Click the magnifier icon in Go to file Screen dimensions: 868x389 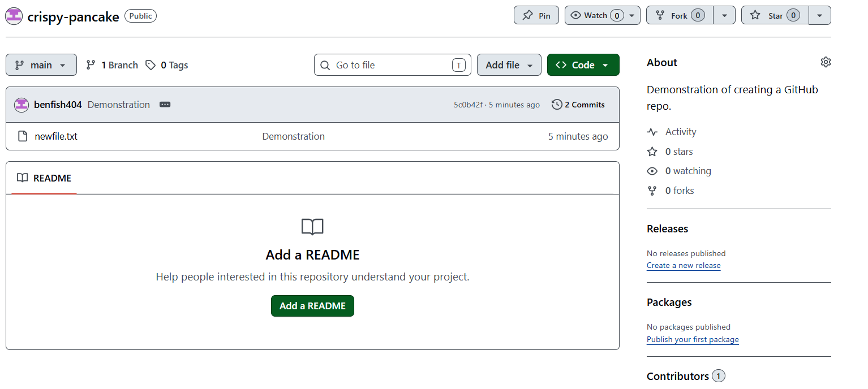tap(325, 65)
